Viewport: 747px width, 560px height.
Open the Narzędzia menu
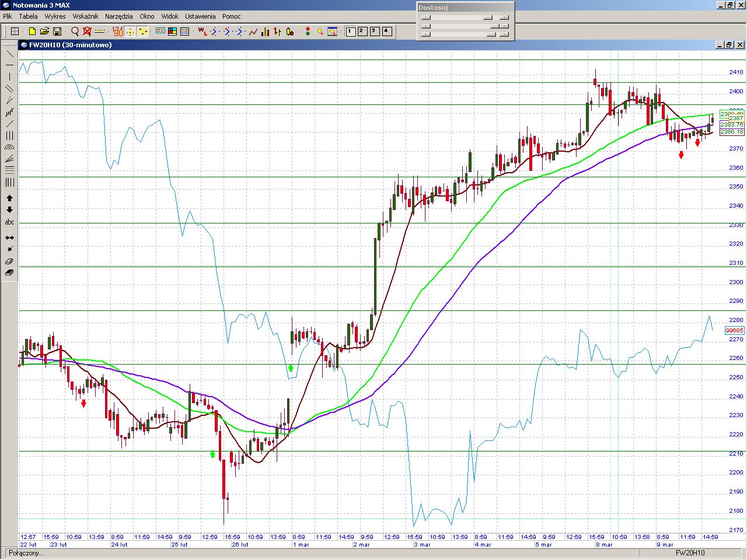coord(118,16)
